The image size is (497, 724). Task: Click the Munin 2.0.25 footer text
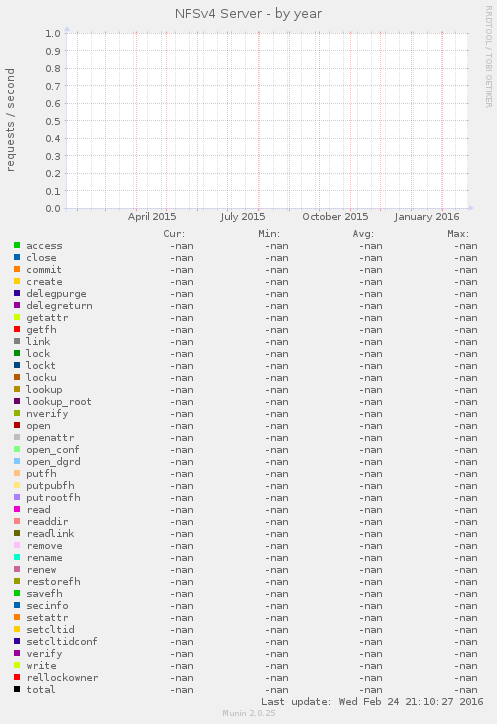(249, 713)
